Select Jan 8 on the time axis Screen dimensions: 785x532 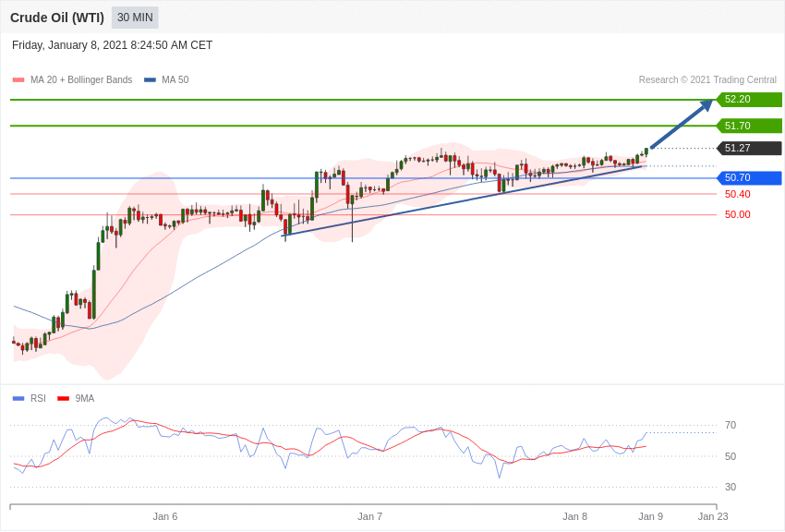[x=574, y=516]
